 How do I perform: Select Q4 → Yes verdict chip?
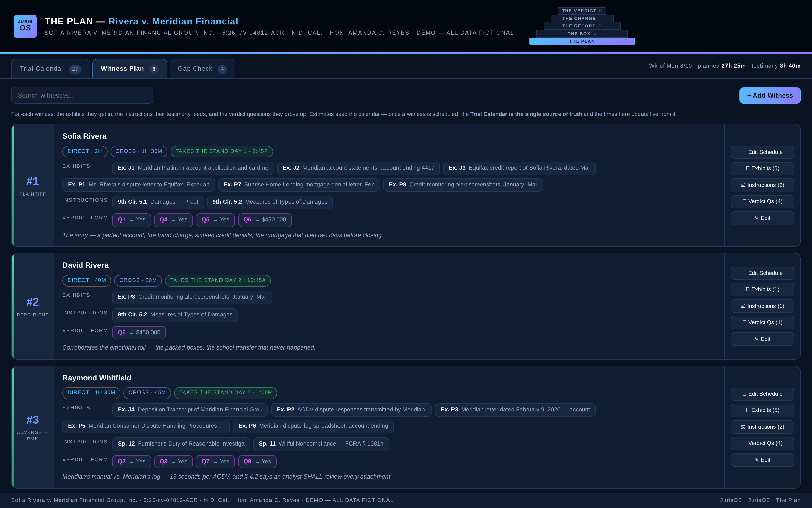[x=174, y=220]
